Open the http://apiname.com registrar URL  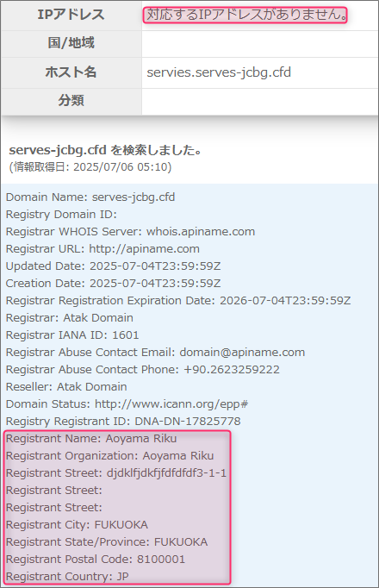[x=144, y=248]
